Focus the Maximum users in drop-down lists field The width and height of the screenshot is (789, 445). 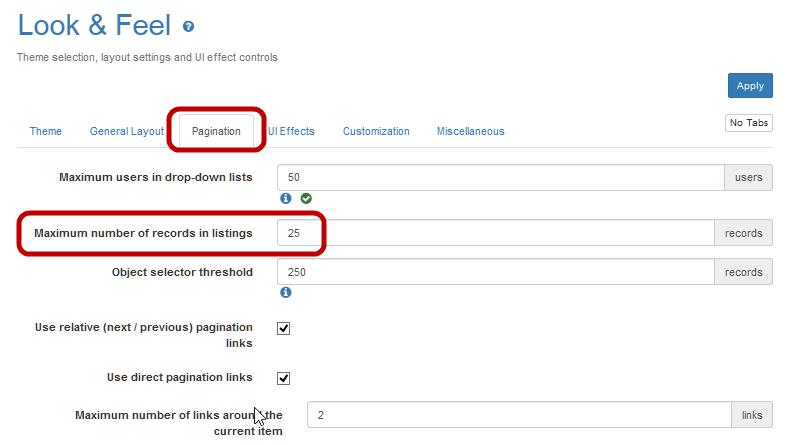(500, 177)
